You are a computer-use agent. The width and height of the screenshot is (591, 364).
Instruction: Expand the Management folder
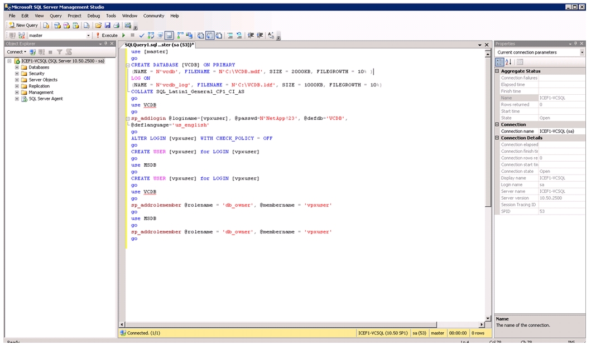[x=17, y=92]
